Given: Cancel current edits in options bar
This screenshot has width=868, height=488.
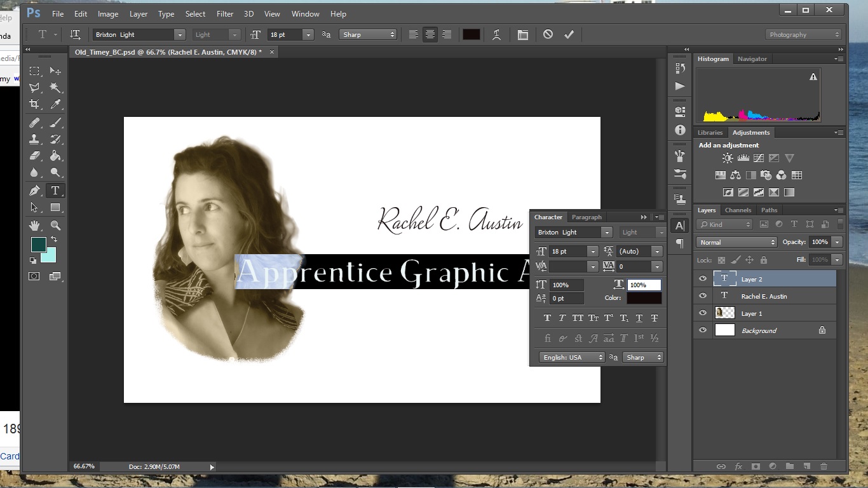Looking at the screenshot, I should click(x=548, y=35).
